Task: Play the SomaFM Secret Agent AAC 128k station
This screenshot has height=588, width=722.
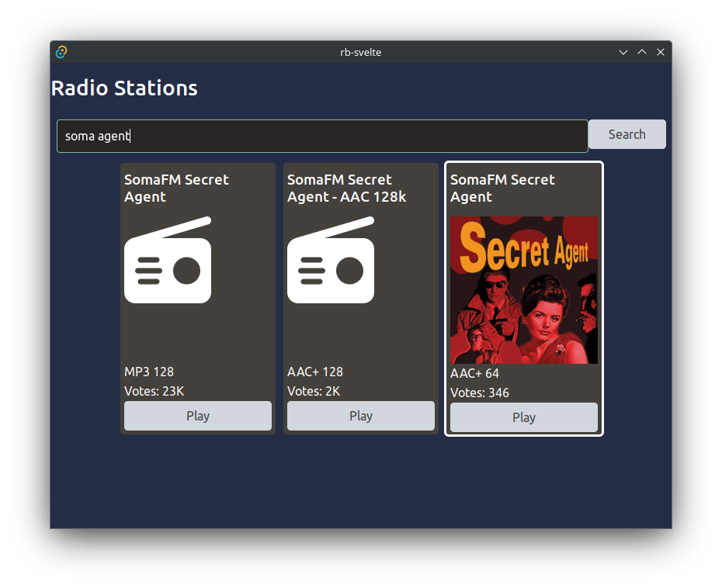Action: tap(361, 416)
